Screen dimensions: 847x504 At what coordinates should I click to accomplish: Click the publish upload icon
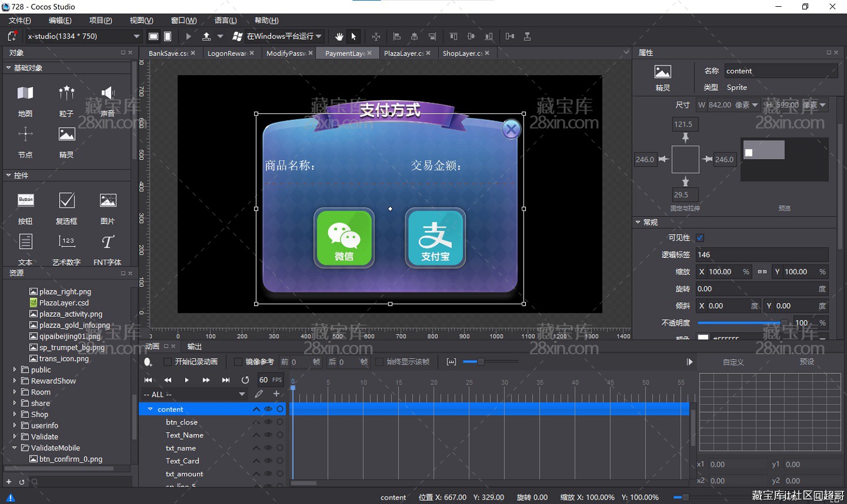pyautogui.click(x=207, y=36)
